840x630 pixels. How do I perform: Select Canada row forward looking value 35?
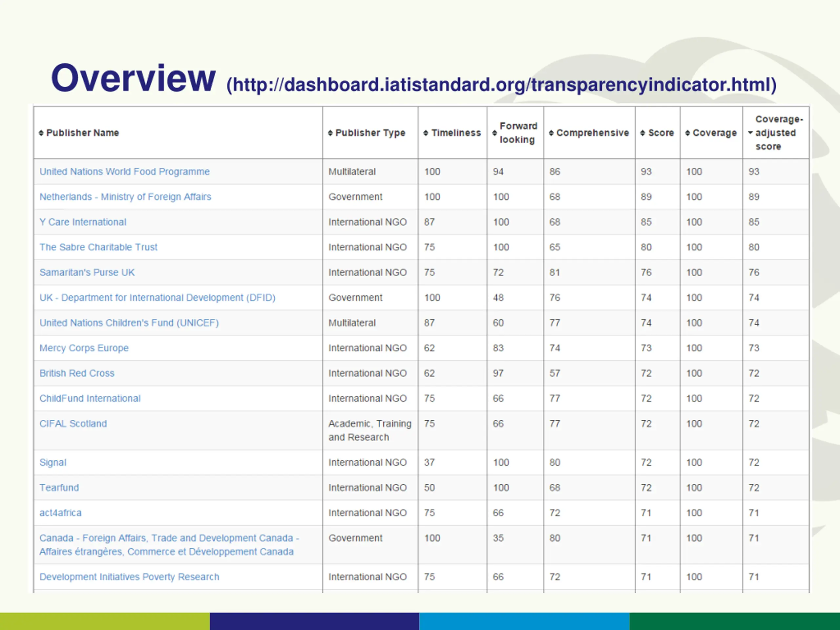click(x=498, y=538)
